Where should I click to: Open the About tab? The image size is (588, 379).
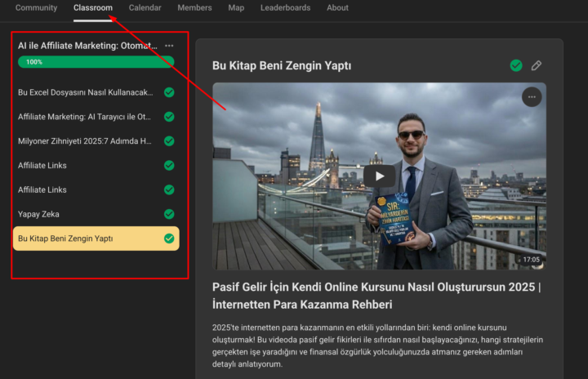pos(337,7)
